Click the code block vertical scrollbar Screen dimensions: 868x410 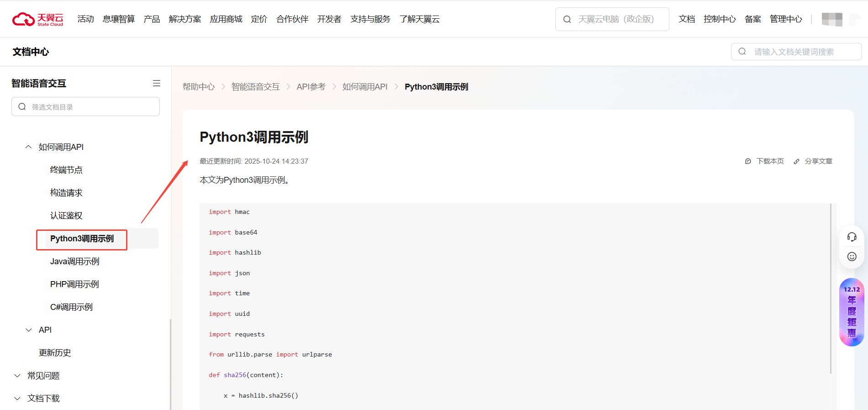point(831,288)
